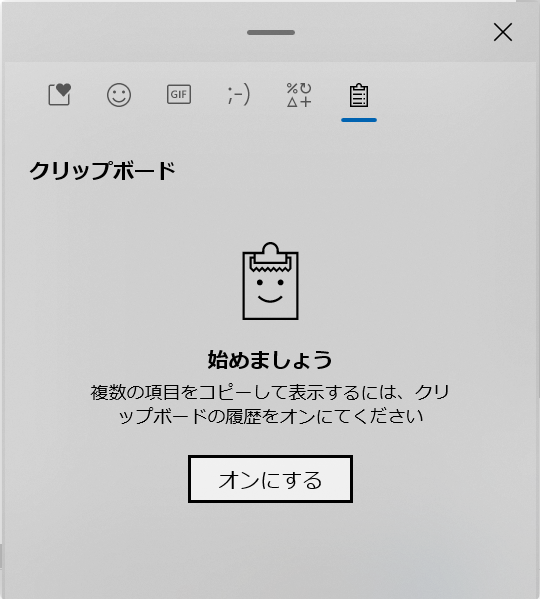Close the clipboard panel
Viewport: 540px width, 599px height.
point(503,32)
